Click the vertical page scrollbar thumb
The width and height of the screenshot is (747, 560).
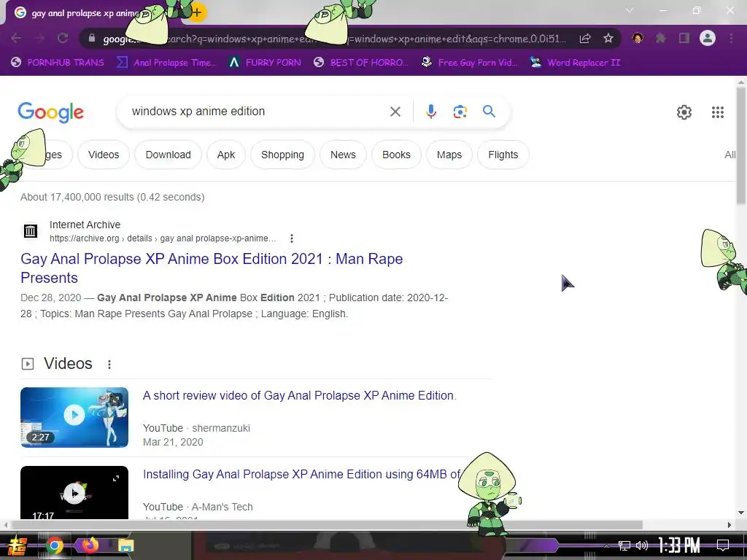741,147
